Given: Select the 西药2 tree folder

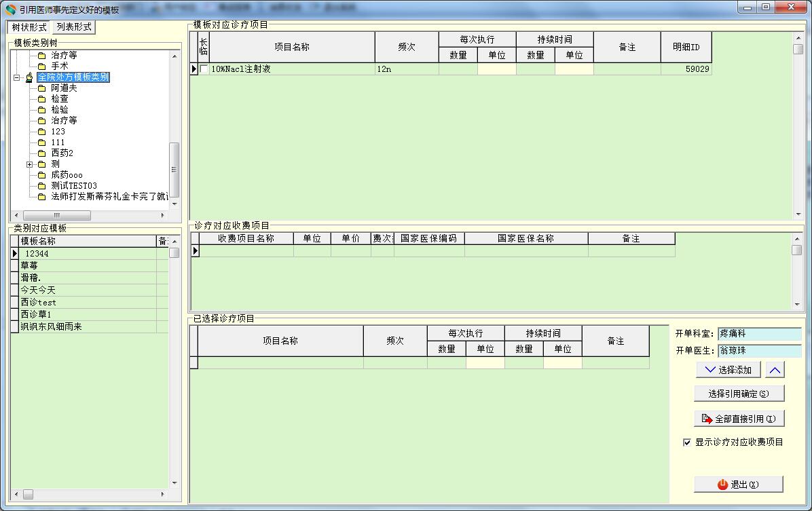Looking at the screenshot, I should 62,153.
